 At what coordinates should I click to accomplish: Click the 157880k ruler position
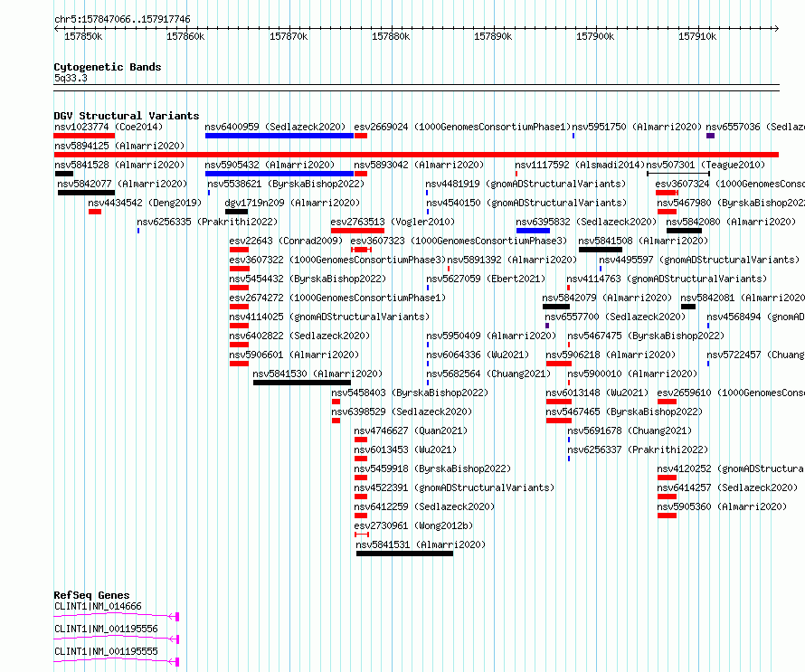click(391, 36)
